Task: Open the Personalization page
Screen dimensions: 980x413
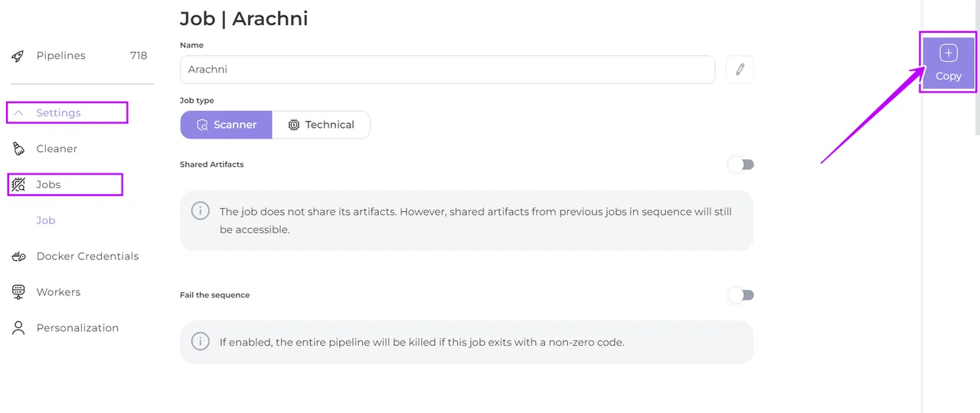Action: coord(77,328)
